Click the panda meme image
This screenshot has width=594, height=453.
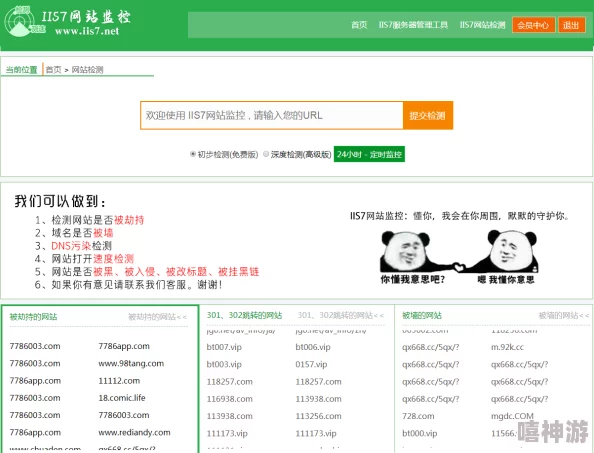click(459, 257)
